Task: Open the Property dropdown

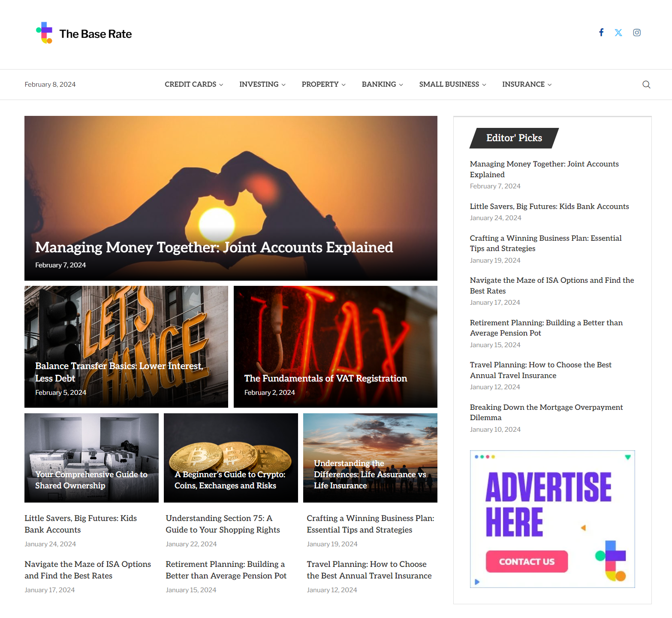Action: 323,85
